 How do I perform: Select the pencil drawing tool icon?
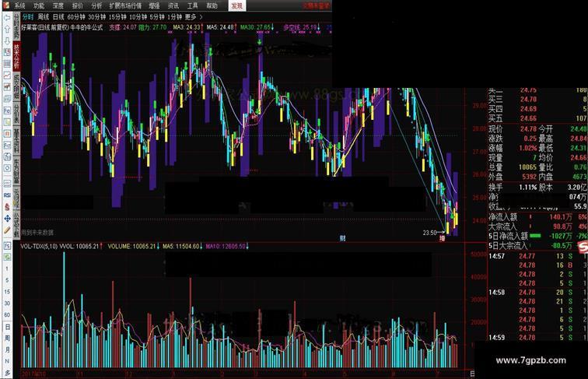[x=7, y=230]
